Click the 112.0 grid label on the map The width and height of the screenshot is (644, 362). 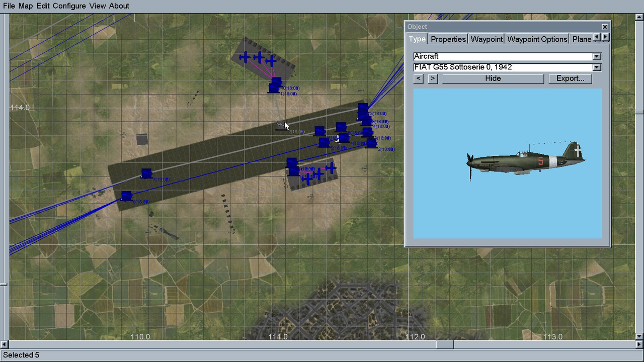pyautogui.click(x=415, y=337)
